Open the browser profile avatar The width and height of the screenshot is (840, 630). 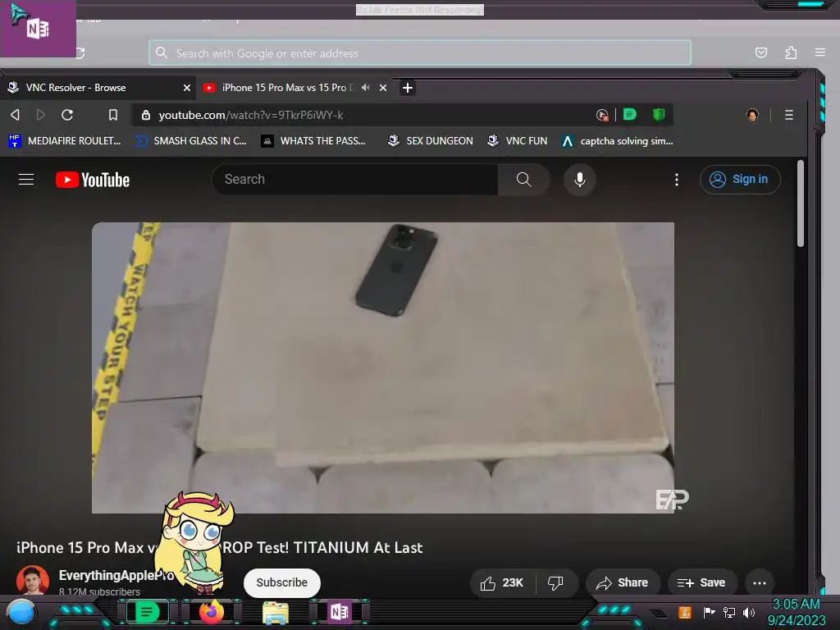752,115
